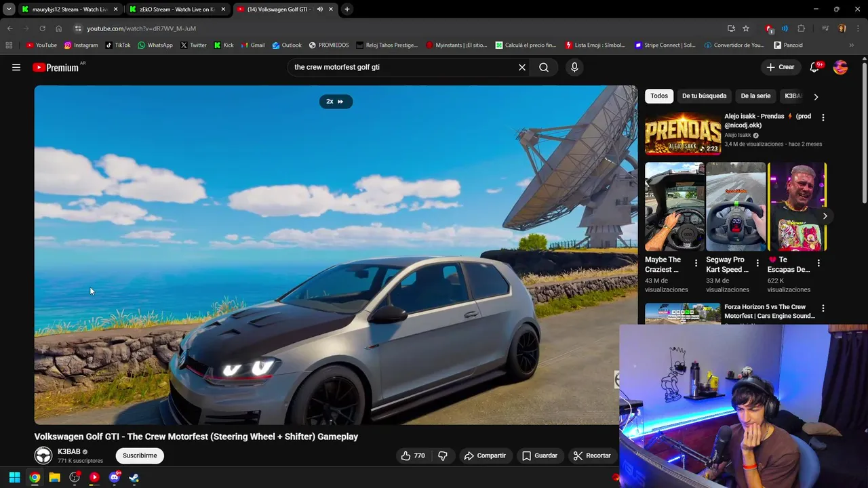Like the video with thumbs up
This screenshot has height=488, width=868.
[x=413, y=455]
